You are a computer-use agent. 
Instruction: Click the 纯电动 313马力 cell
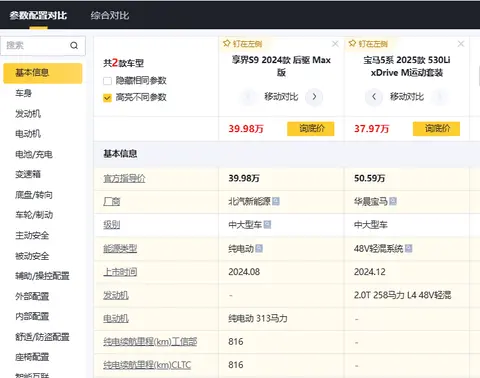[x=258, y=319]
